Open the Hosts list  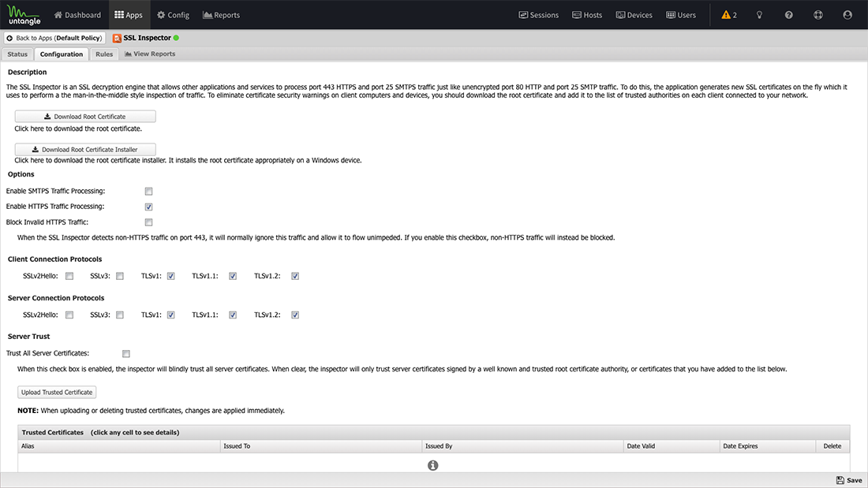click(x=587, y=15)
